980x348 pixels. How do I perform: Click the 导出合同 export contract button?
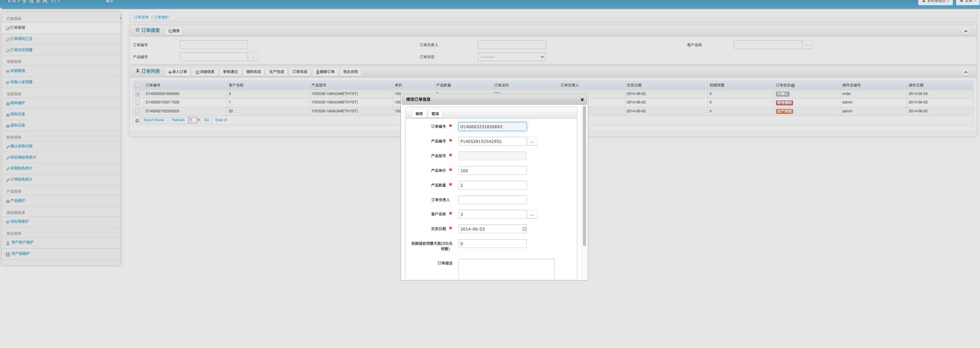350,72
